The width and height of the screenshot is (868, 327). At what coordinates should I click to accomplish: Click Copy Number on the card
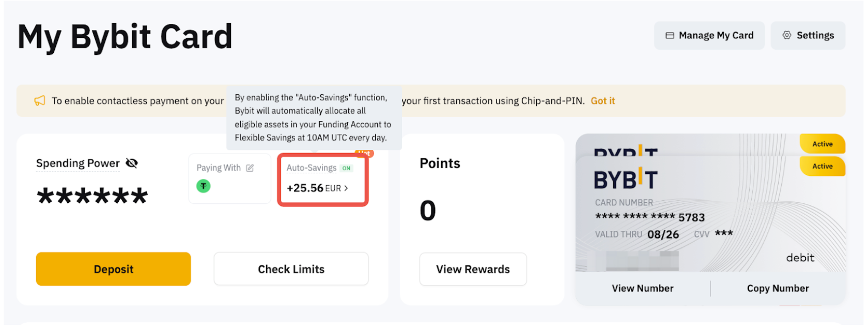(778, 288)
